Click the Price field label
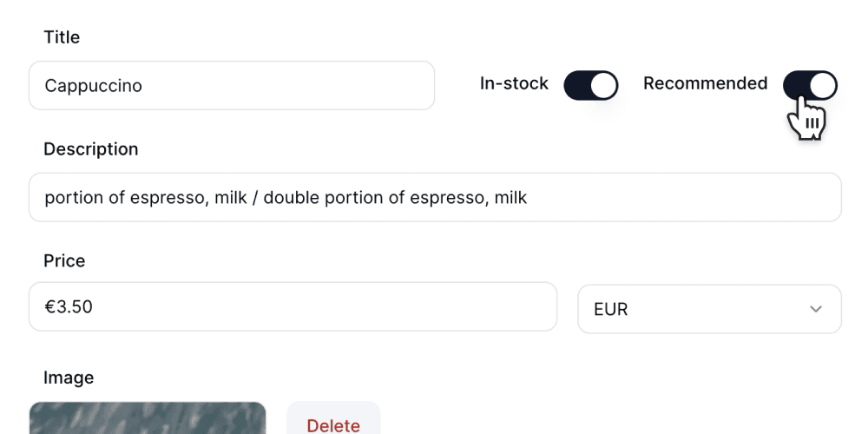 click(x=64, y=261)
